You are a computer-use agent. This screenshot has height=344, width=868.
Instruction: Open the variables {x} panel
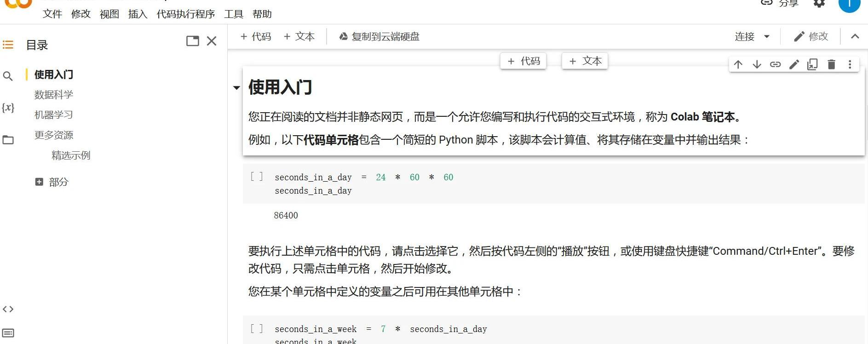[x=8, y=108]
